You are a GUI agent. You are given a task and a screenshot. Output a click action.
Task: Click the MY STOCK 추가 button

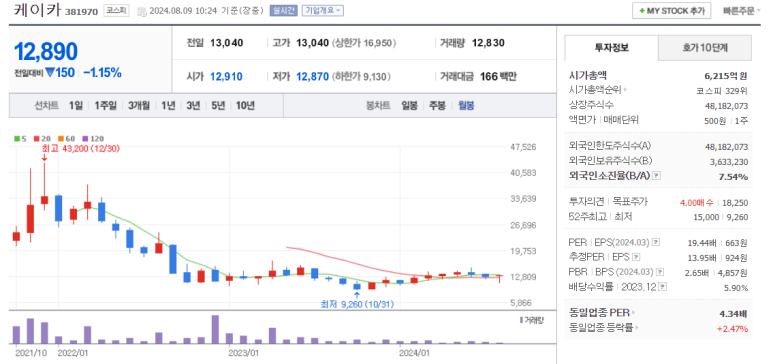coord(671,11)
